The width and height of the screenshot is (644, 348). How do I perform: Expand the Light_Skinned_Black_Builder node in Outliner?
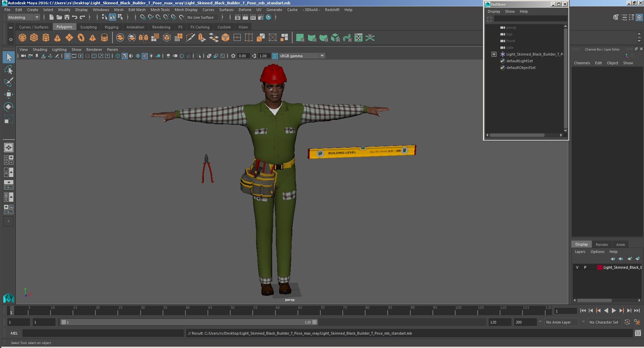click(494, 54)
